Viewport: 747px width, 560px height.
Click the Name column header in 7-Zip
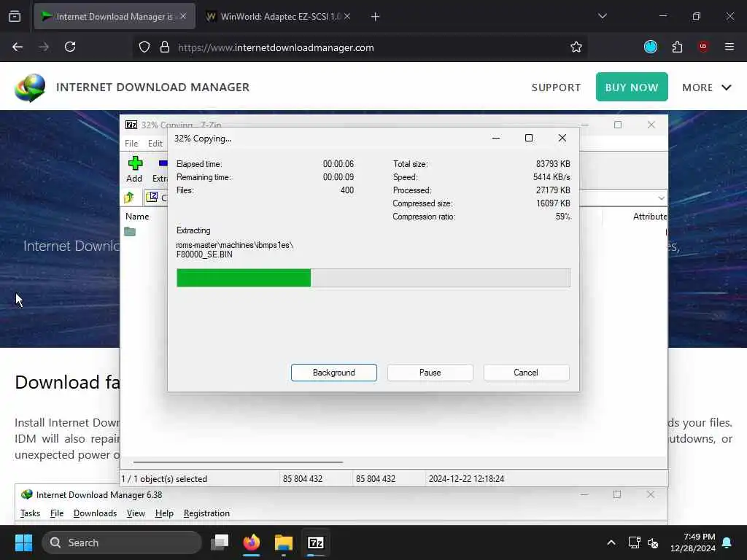coord(137,216)
